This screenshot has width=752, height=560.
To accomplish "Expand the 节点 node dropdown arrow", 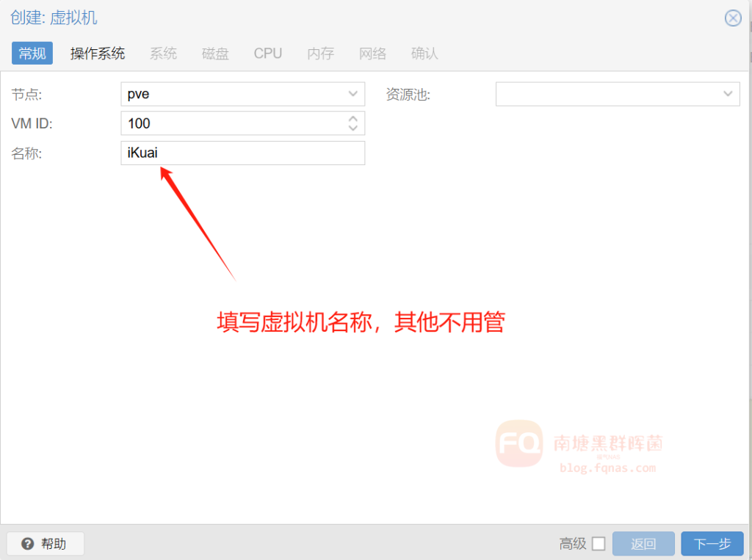I will coord(353,94).
